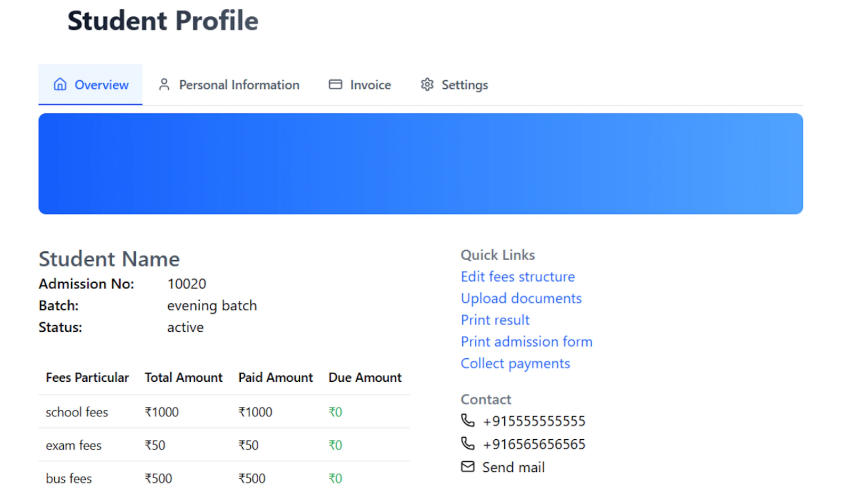
Task: Select the 'exam fees' row label
Action: (x=74, y=445)
